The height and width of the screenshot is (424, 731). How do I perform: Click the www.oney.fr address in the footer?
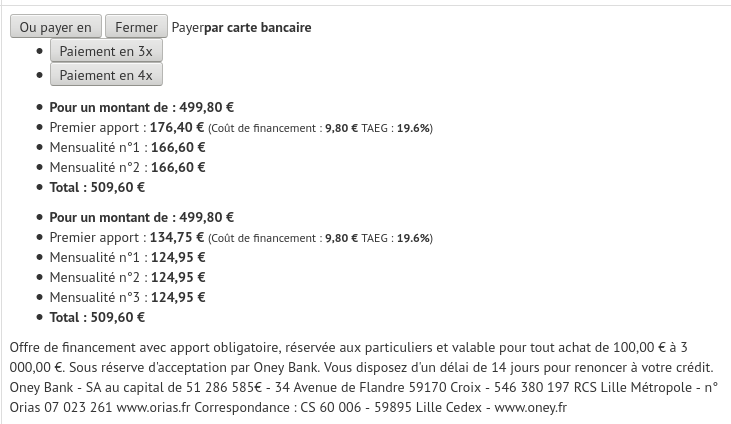click(531, 408)
